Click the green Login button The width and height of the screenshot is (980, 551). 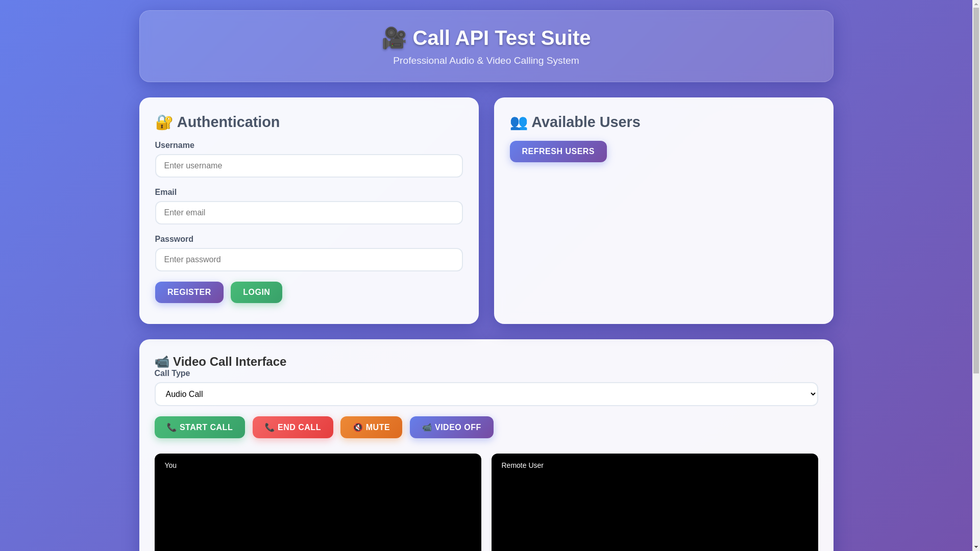256,292
